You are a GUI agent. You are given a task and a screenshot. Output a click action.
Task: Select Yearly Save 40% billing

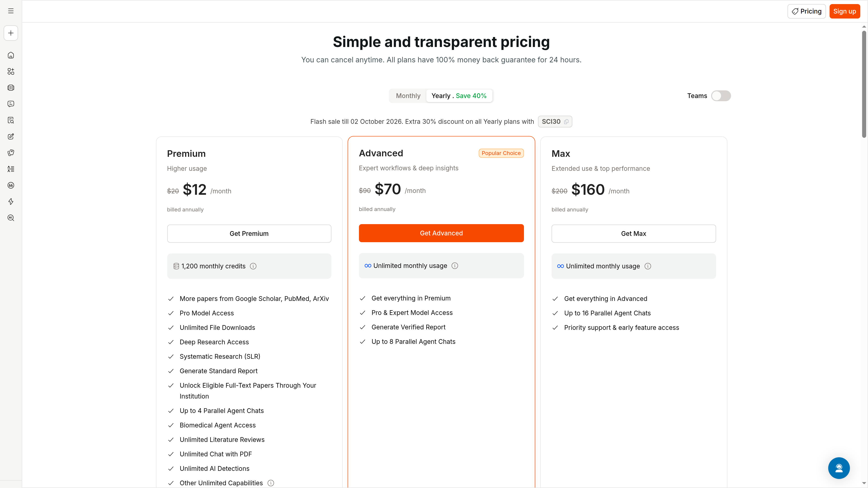pyautogui.click(x=459, y=96)
